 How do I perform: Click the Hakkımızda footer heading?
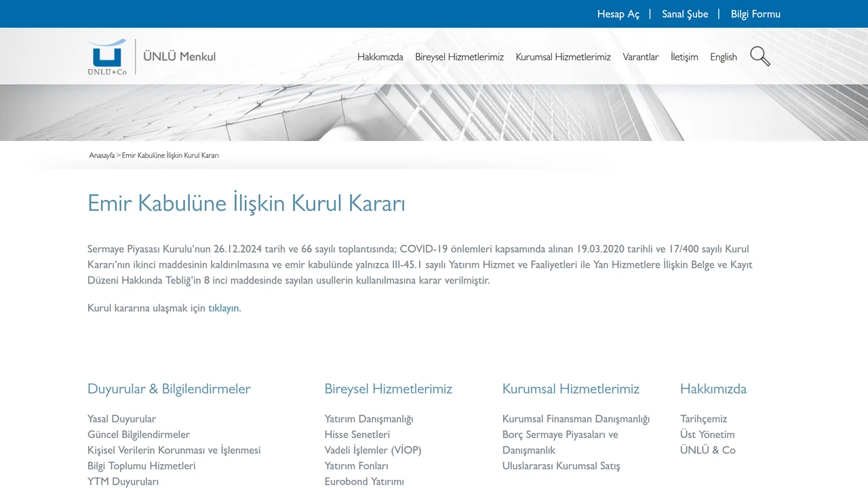[713, 389]
